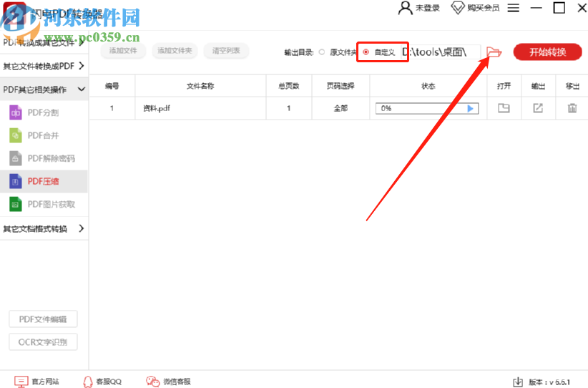Click the 购买会员 diamond icon
The width and height of the screenshot is (588, 388).
[458, 7]
